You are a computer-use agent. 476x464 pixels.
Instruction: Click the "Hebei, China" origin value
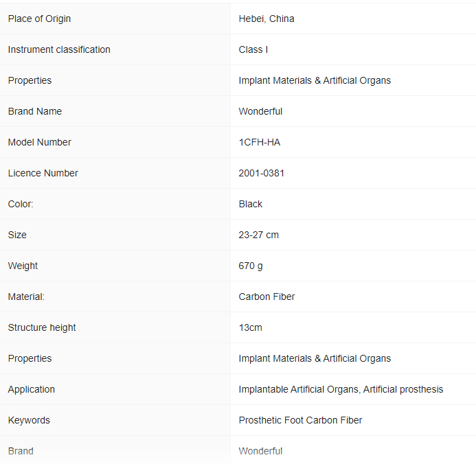tap(267, 19)
